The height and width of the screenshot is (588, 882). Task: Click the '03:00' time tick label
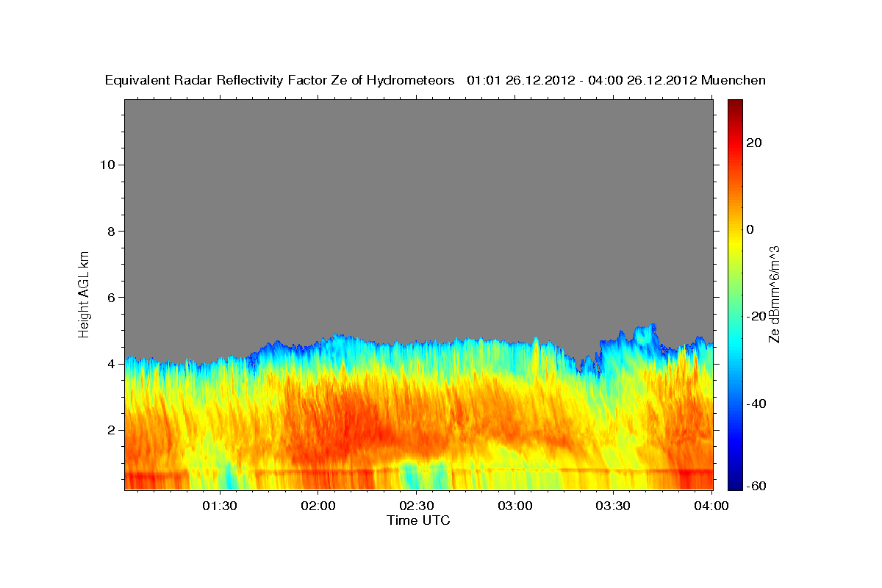(x=514, y=506)
